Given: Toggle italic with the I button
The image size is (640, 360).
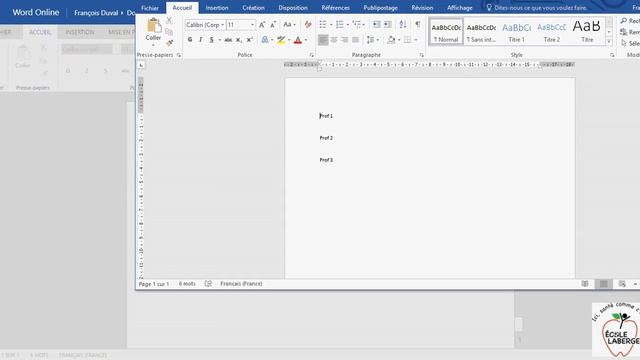Looking at the screenshot, I should point(200,40).
